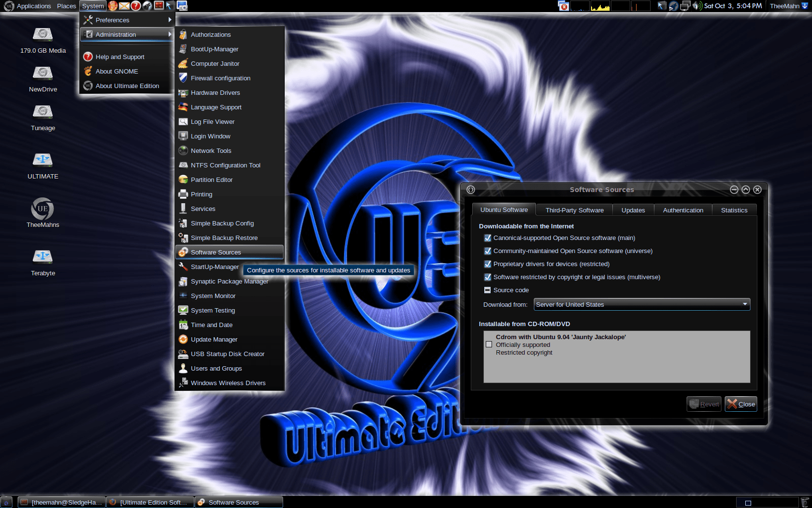Open the Download from server dropdown
The width and height of the screenshot is (812, 508).
(x=642, y=304)
